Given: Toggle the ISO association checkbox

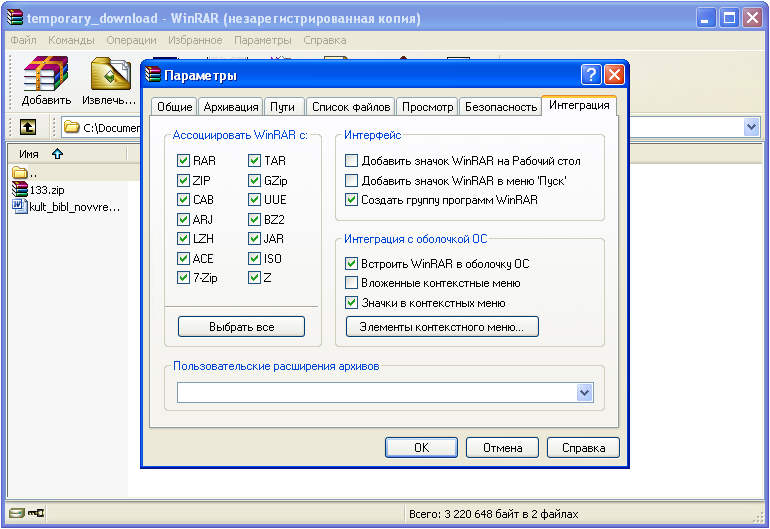Looking at the screenshot, I should click(x=254, y=258).
